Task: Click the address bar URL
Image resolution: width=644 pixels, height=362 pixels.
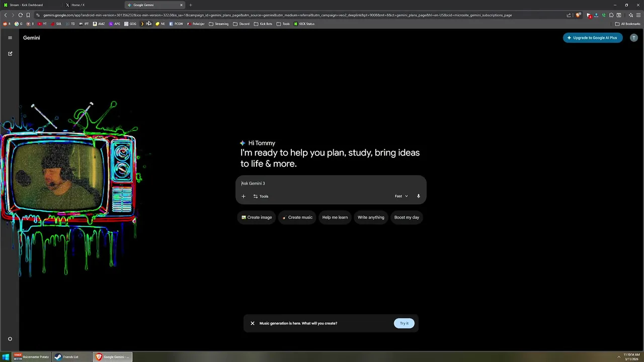Action: click(x=277, y=15)
